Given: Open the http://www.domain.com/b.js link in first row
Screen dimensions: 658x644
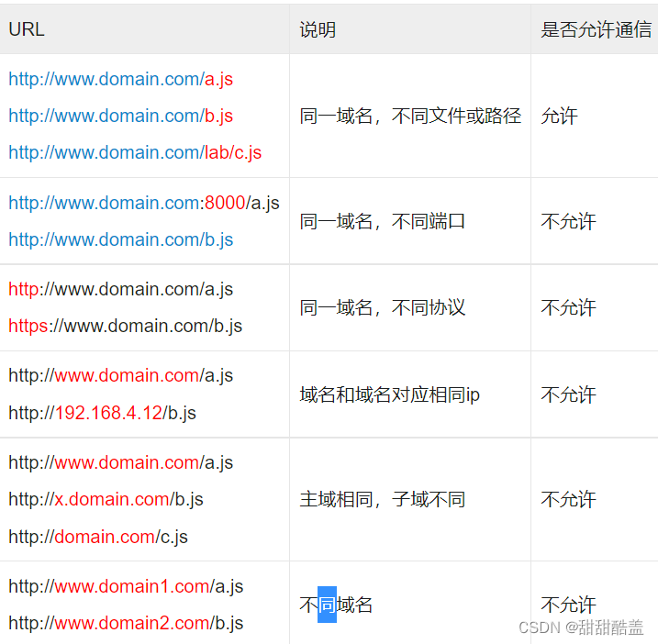Looking at the screenshot, I should tap(121, 116).
